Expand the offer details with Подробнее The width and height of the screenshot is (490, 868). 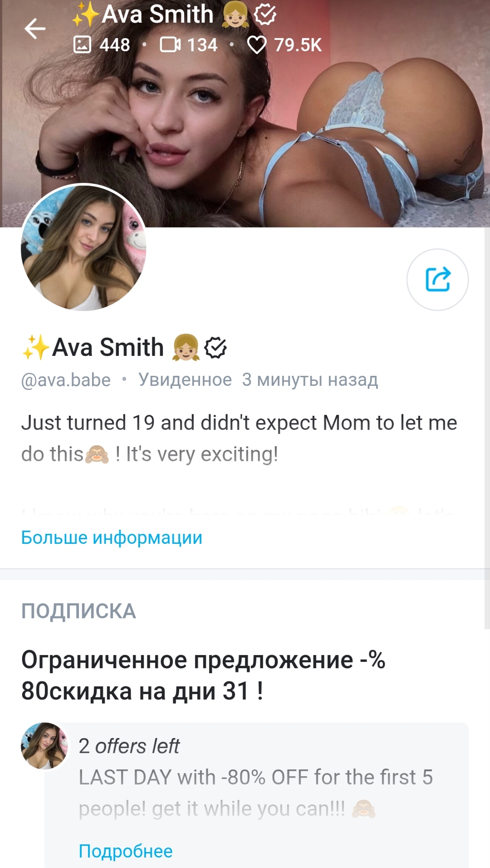coord(126,851)
